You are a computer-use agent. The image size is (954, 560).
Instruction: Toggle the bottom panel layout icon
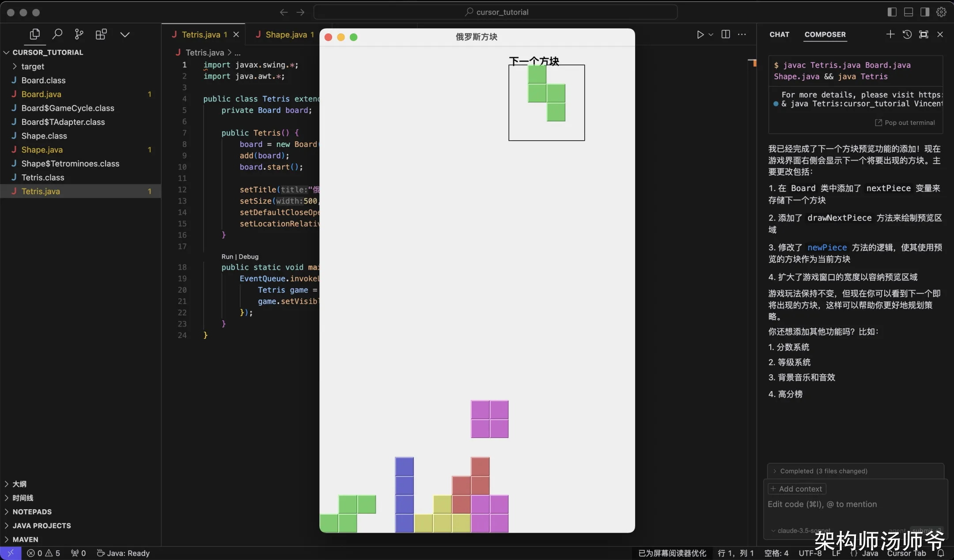point(908,12)
